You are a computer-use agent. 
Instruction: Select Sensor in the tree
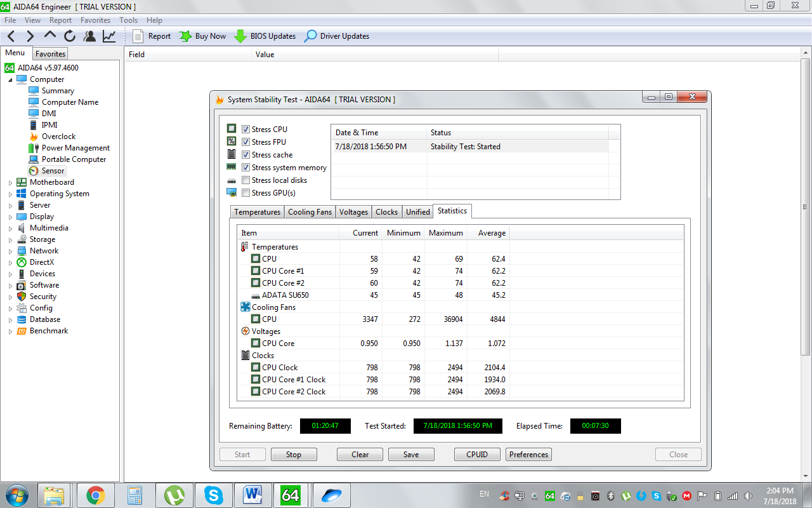click(x=53, y=171)
